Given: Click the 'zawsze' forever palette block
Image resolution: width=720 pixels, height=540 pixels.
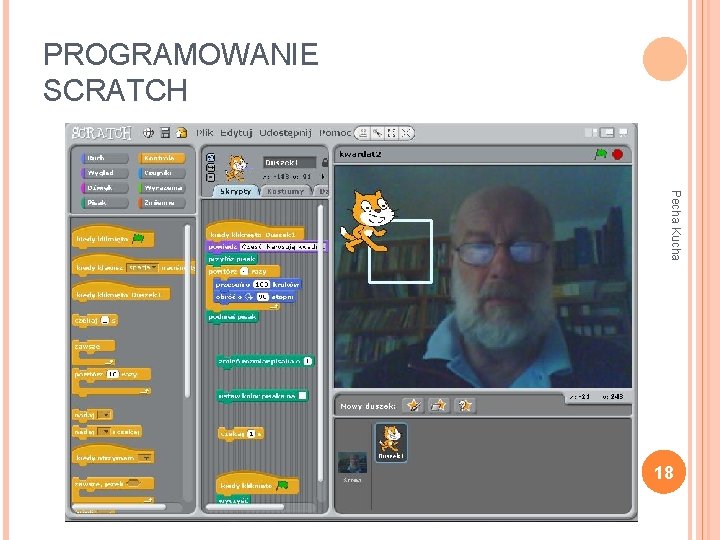Looking at the screenshot, I should (94, 352).
